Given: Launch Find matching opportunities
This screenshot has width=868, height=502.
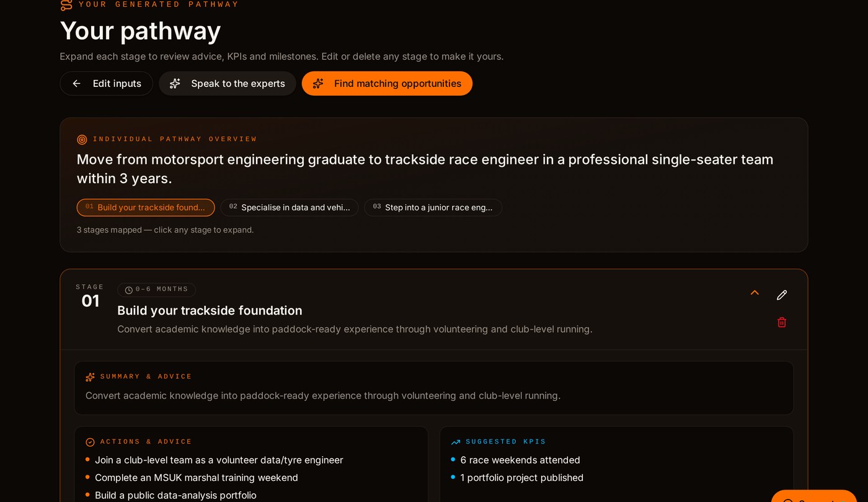Looking at the screenshot, I should [x=387, y=83].
